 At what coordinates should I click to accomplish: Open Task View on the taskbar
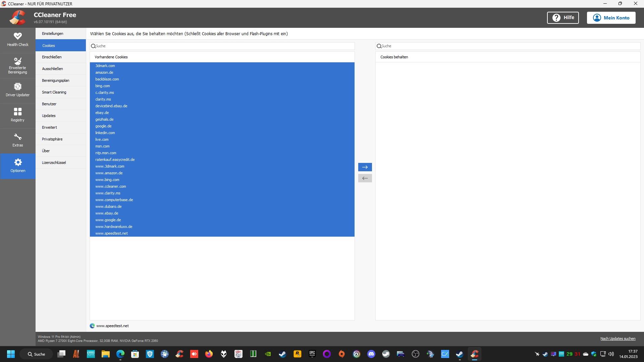coord(61,354)
